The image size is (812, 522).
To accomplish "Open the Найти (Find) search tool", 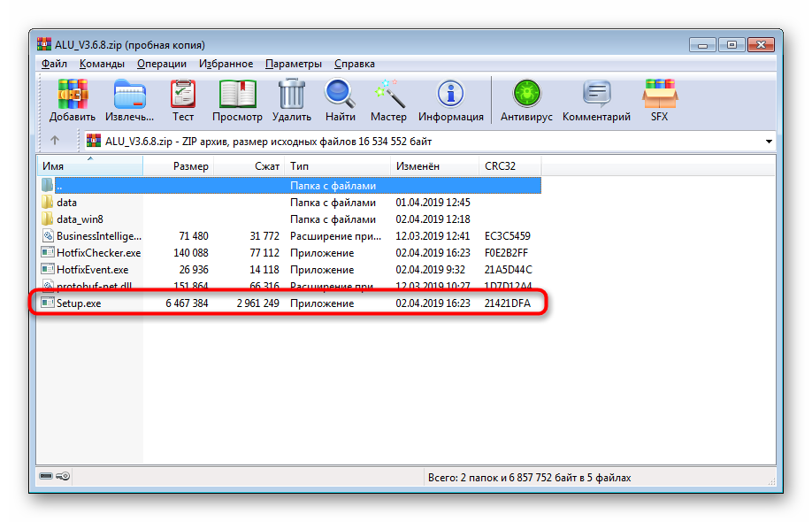I will pos(340,96).
